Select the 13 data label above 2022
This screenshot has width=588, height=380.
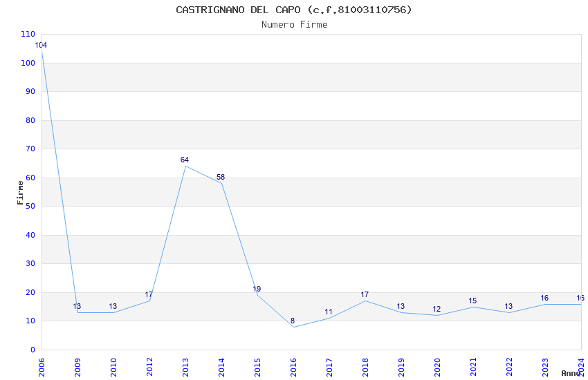(x=508, y=306)
